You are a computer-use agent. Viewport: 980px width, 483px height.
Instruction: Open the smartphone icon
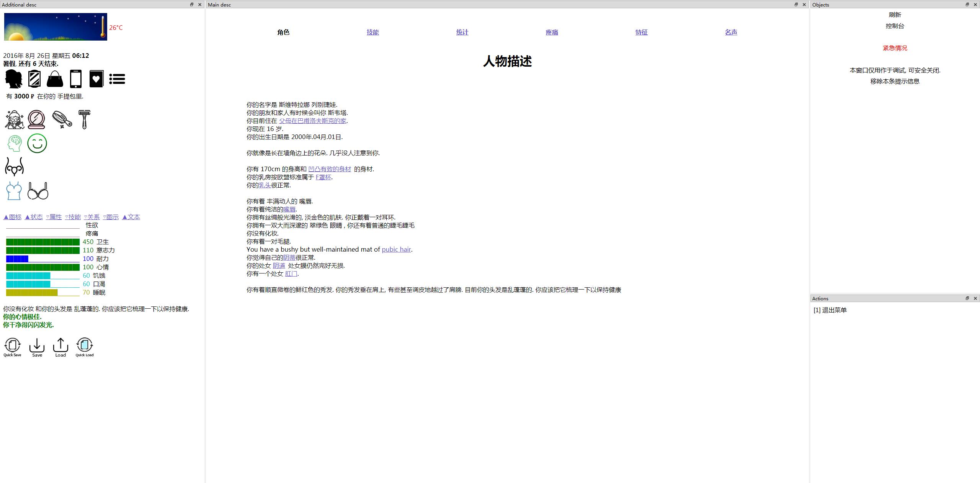tap(76, 79)
